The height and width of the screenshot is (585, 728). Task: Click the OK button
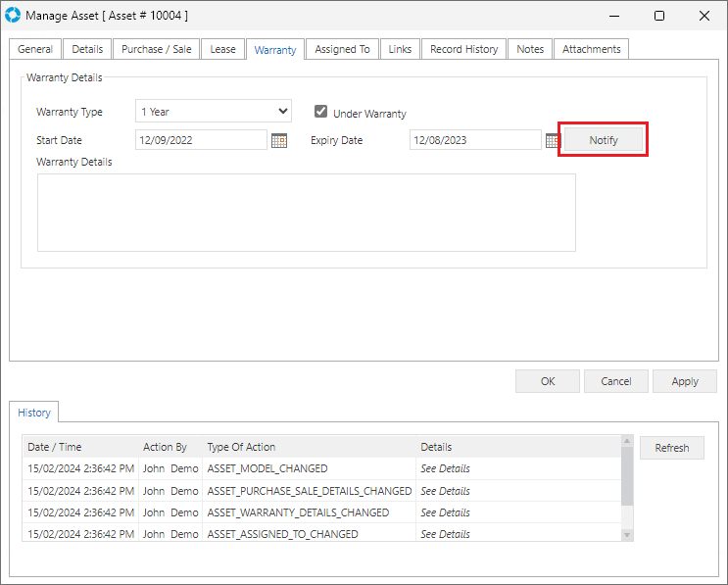click(x=547, y=381)
